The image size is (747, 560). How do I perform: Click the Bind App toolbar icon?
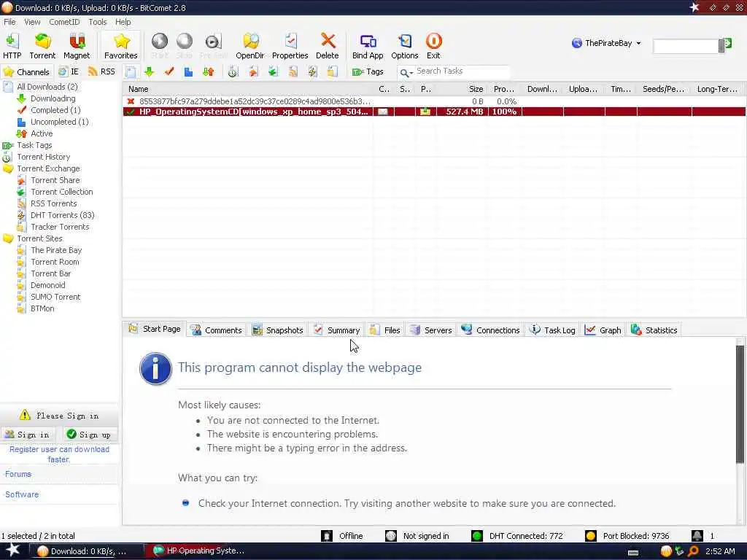[x=368, y=46]
